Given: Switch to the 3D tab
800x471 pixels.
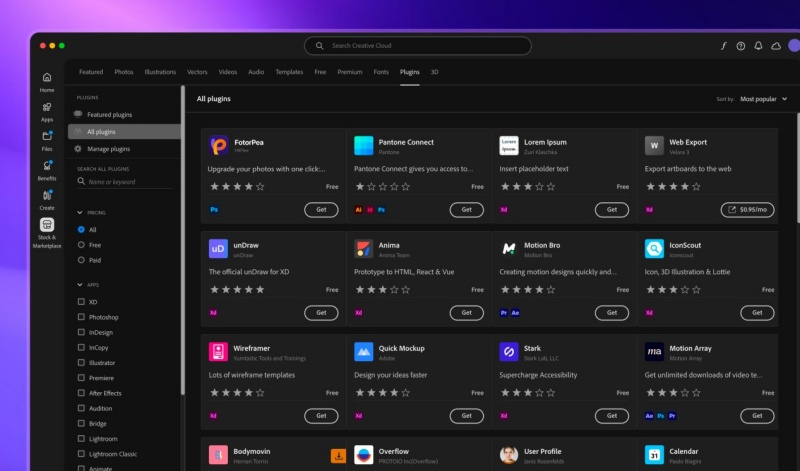Looking at the screenshot, I should click(435, 72).
